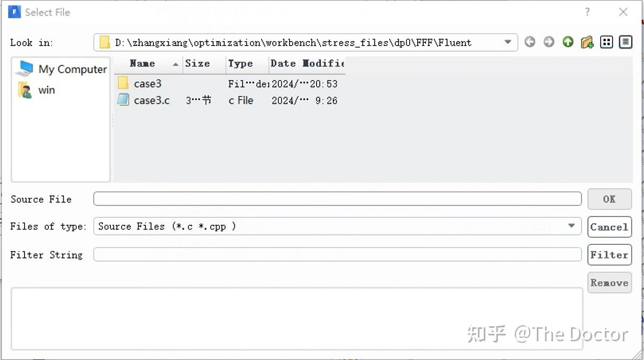The height and width of the screenshot is (360, 644).
Task: Open the case3 folder
Action: (146, 84)
